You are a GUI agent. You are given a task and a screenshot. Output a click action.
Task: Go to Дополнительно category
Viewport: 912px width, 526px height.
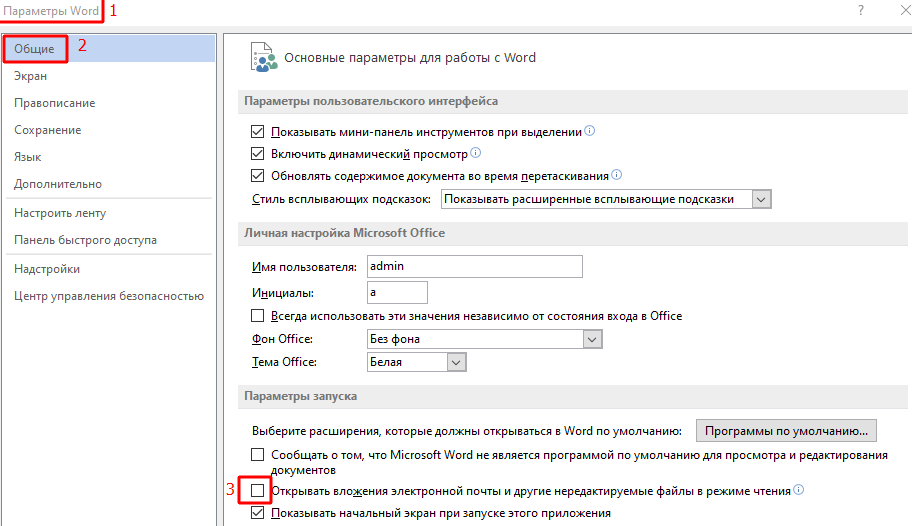(109, 183)
